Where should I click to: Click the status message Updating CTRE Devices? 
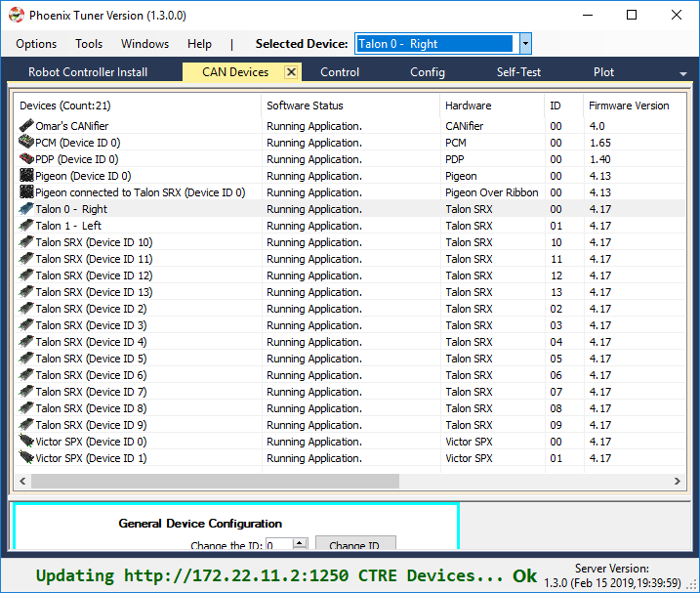point(287,575)
